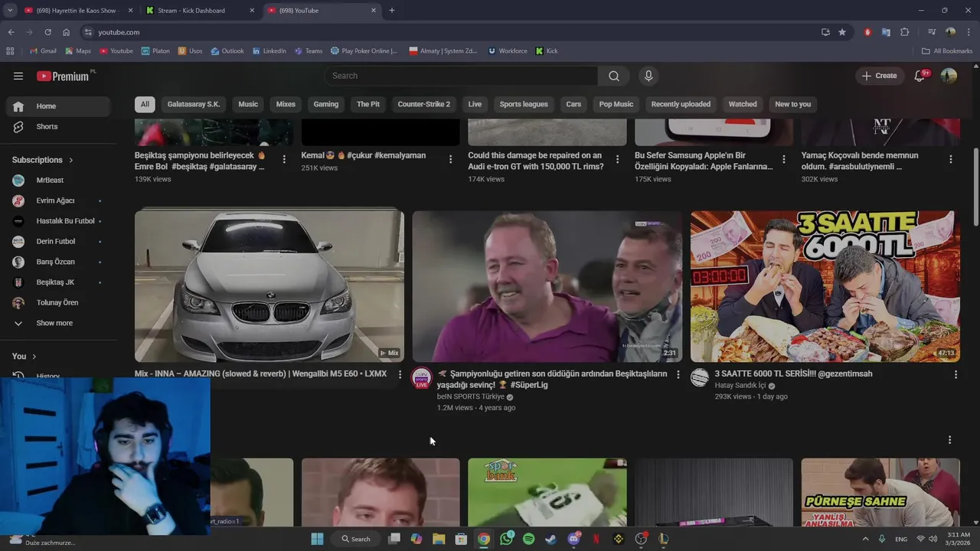Screen dimensions: 980x551
Task: Filter feed by Galatasaray S.K. chip
Action: 194,104
